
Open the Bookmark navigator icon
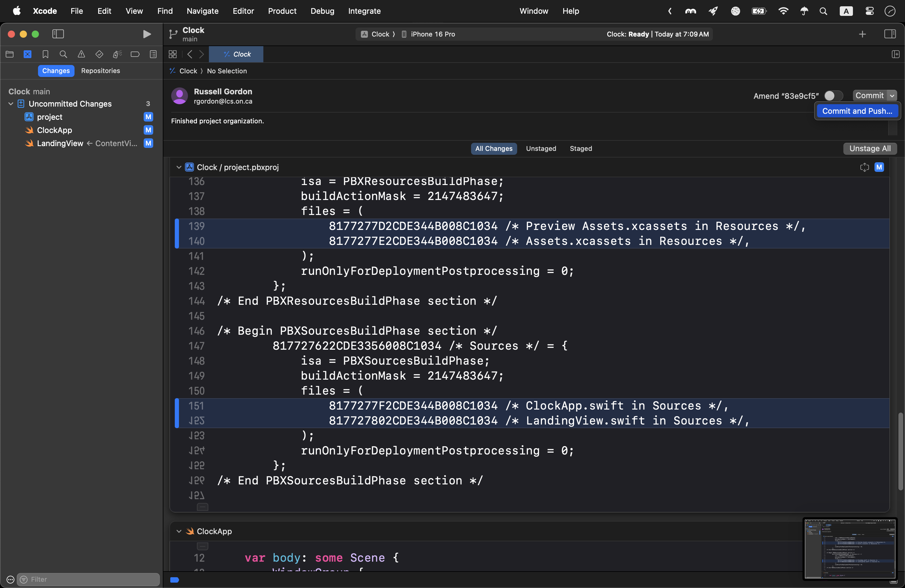pos(45,54)
